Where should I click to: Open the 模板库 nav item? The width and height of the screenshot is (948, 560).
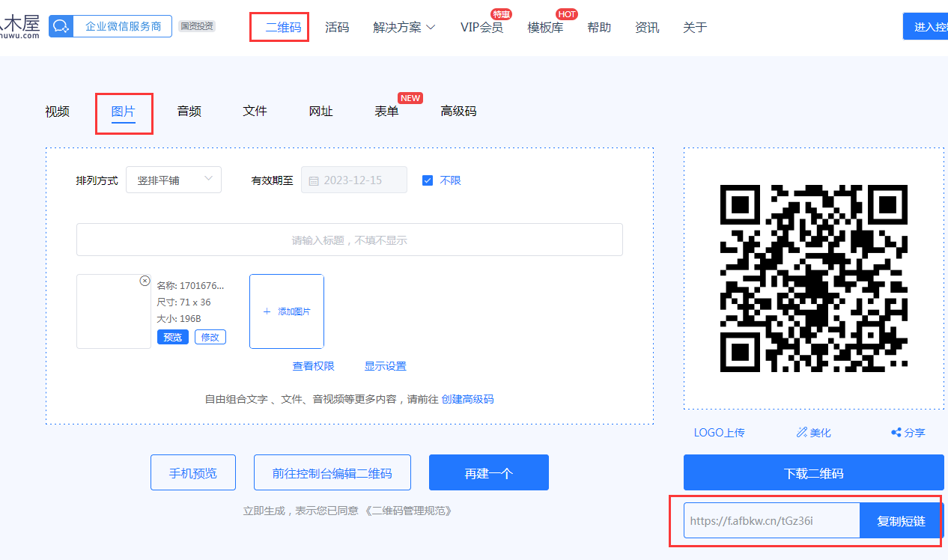coord(545,28)
